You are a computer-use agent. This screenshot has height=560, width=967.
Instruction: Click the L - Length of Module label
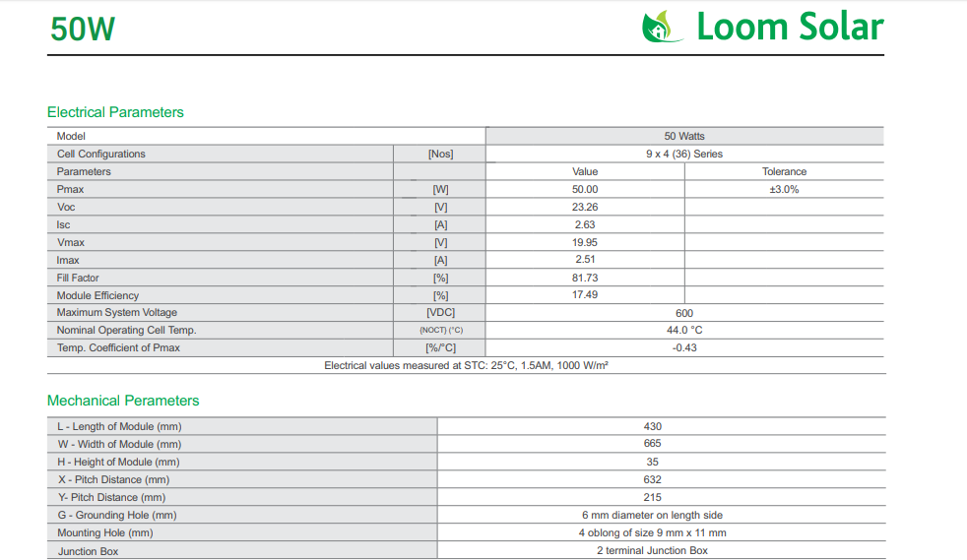click(x=119, y=426)
